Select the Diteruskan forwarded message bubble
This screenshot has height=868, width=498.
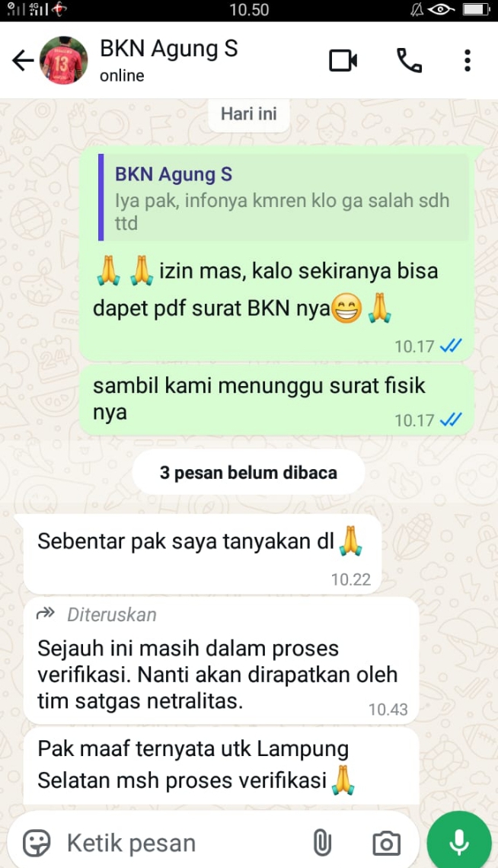point(221,660)
